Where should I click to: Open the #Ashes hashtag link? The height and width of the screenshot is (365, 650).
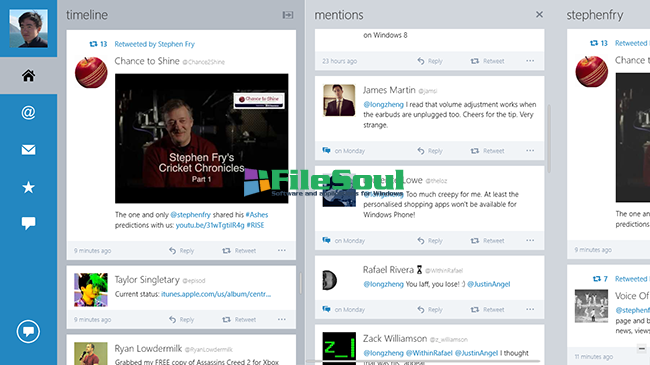(257, 215)
